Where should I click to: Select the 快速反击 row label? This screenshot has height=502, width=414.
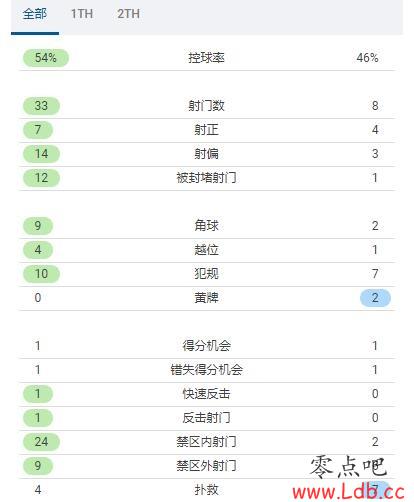click(x=206, y=394)
